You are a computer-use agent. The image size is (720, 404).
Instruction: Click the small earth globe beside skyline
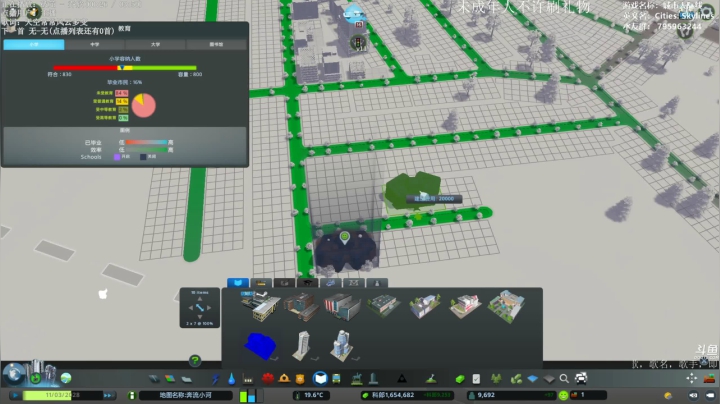[66, 378]
